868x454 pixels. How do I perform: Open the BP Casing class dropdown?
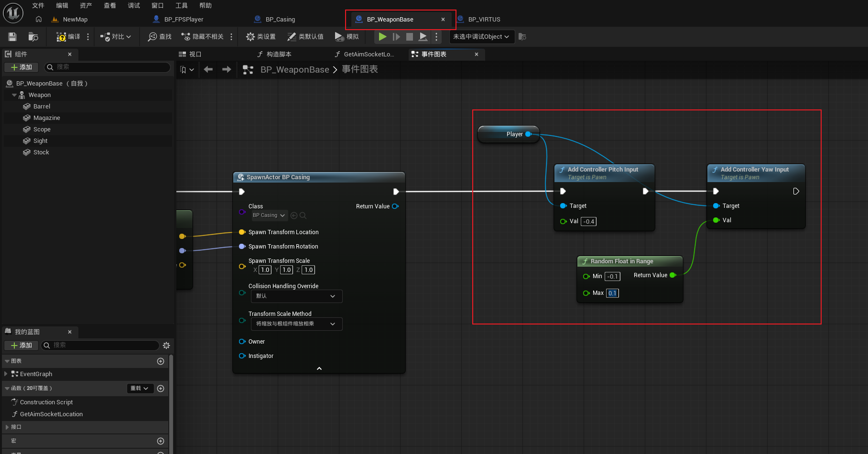point(269,216)
